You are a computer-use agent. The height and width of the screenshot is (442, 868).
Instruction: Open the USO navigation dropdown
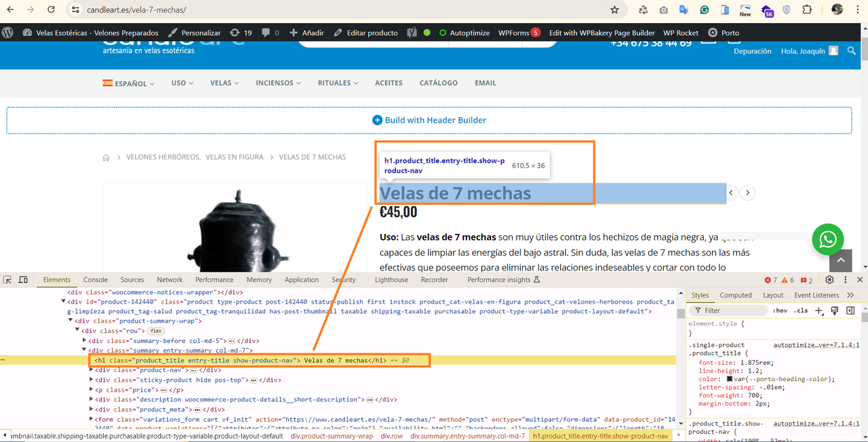pos(182,83)
